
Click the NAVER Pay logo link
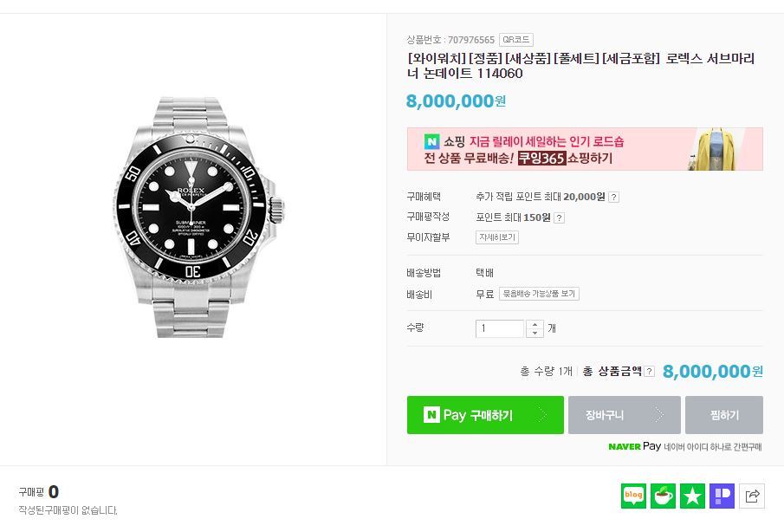[634, 446]
